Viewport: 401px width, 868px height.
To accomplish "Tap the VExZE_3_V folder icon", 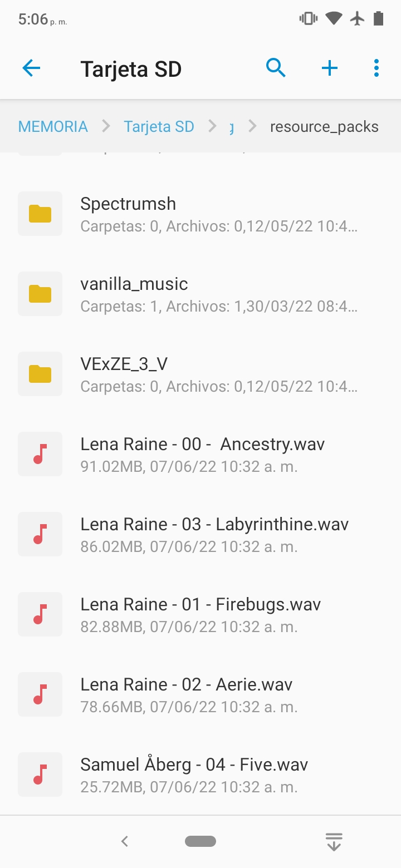I will (x=40, y=374).
